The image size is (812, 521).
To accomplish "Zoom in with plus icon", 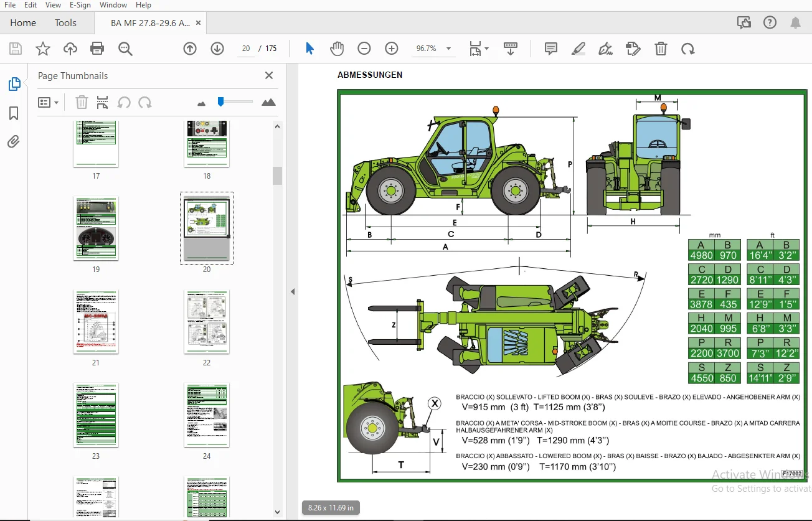I will (x=392, y=49).
